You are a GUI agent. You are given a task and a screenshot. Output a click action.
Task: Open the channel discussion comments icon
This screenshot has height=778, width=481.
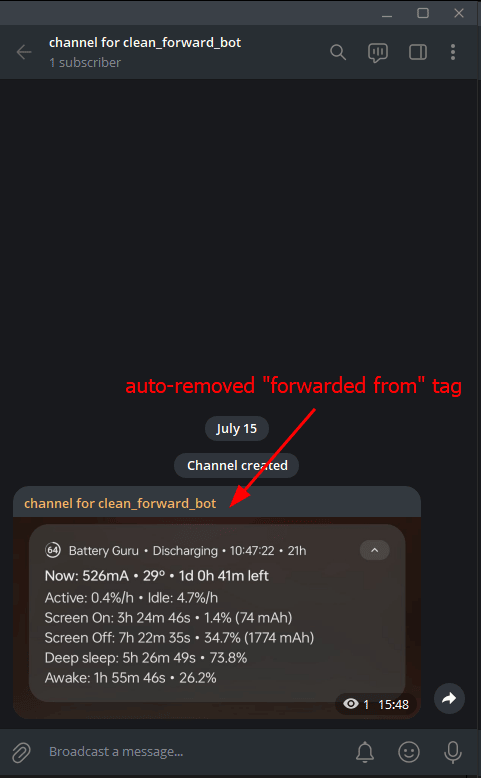(x=378, y=53)
